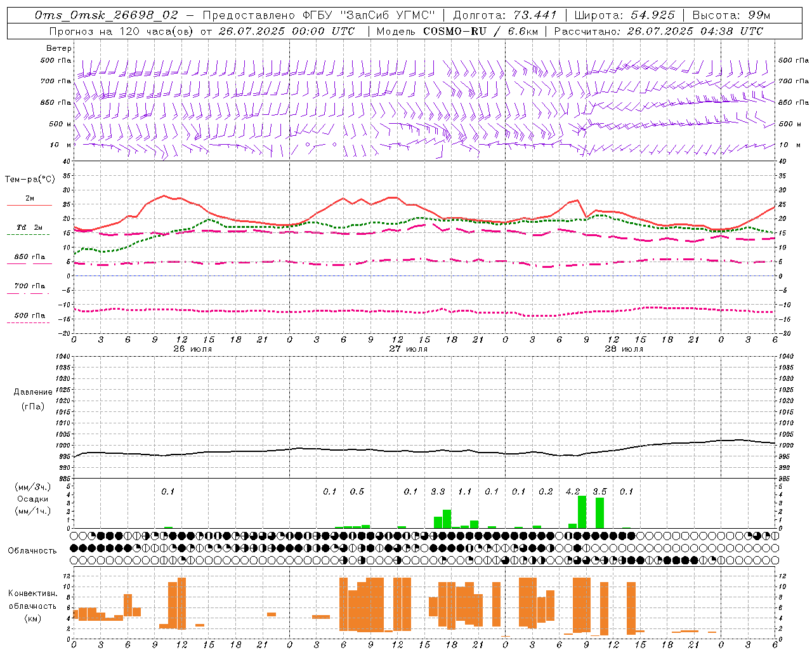Click the 28 июля date label
The width and height of the screenshot is (812, 650).
624,349
